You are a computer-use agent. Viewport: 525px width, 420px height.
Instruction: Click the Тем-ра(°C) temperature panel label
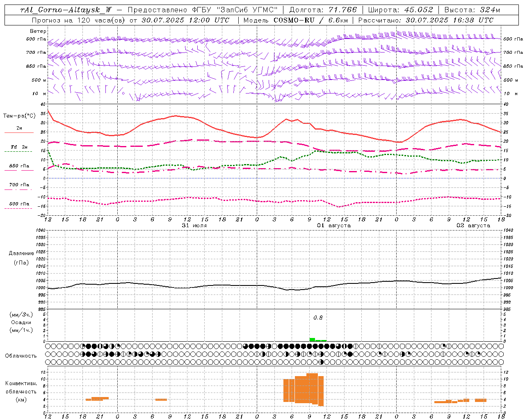pyautogui.click(x=19, y=116)
